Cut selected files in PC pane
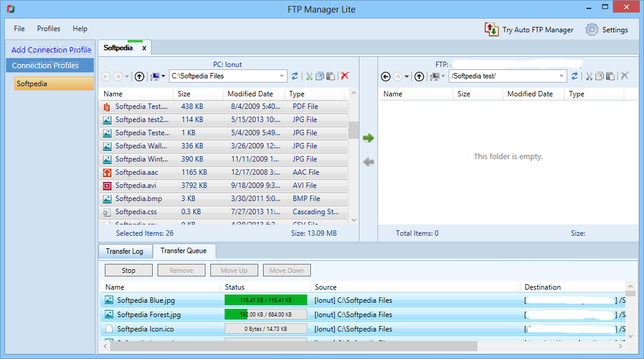 (309, 76)
